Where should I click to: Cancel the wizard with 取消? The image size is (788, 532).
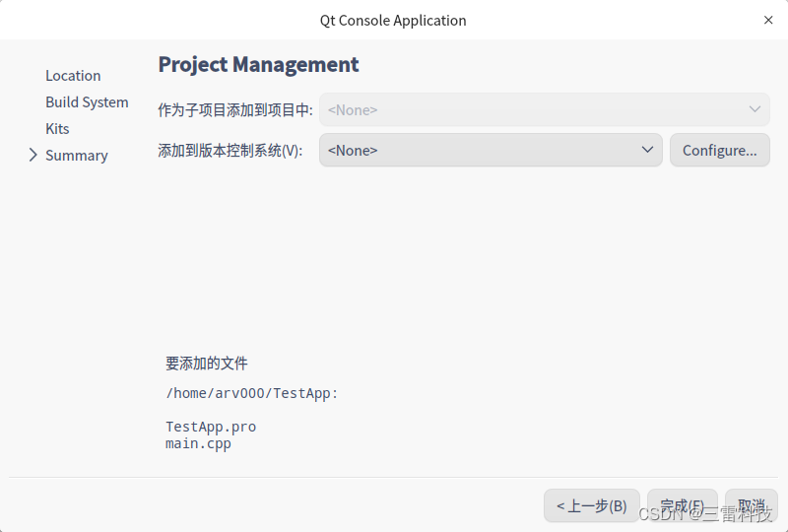751,505
